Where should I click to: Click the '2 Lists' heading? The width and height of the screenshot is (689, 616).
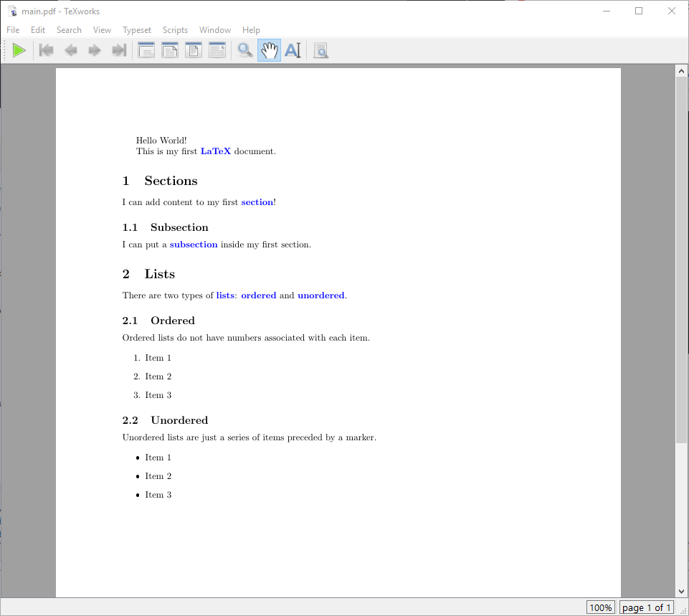point(148,274)
